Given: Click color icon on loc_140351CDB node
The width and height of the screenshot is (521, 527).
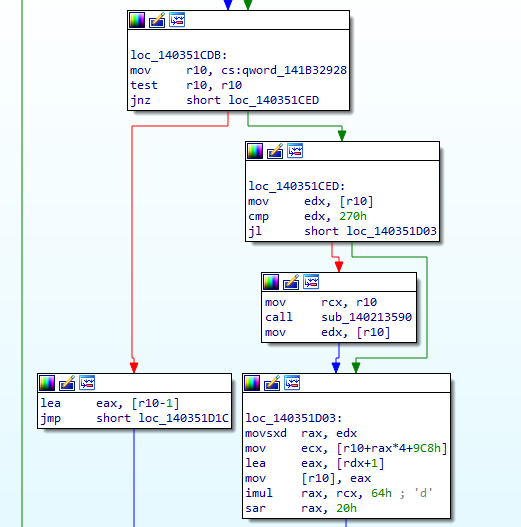Looking at the screenshot, I should coord(137,20).
